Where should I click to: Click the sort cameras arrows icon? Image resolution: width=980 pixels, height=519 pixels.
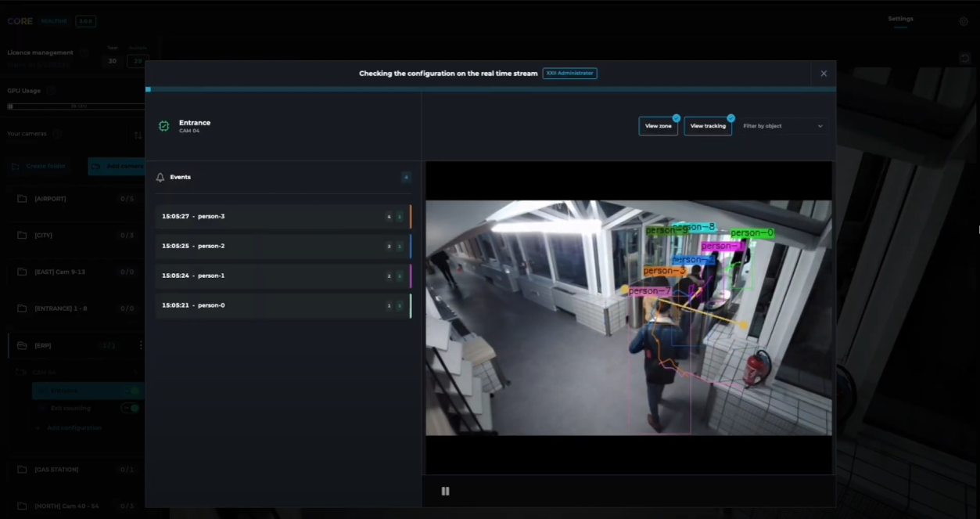pos(138,135)
